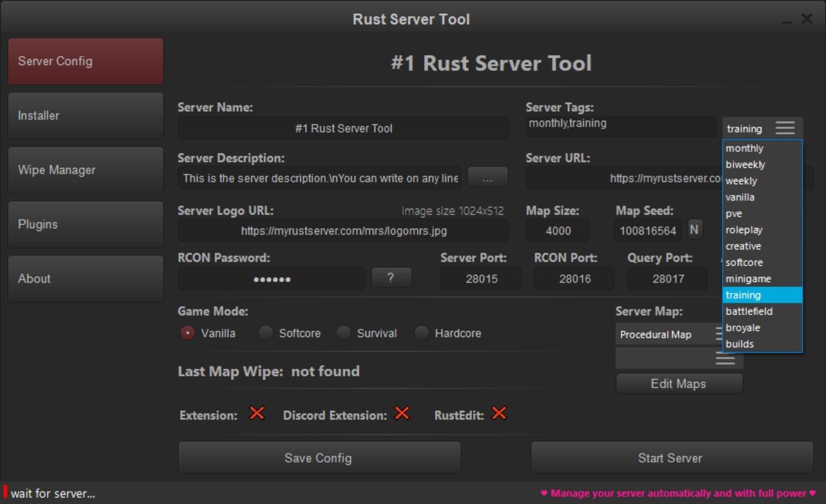This screenshot has width=826, height=504.
Task: Save the server configuration
Action: click(319, 457)
